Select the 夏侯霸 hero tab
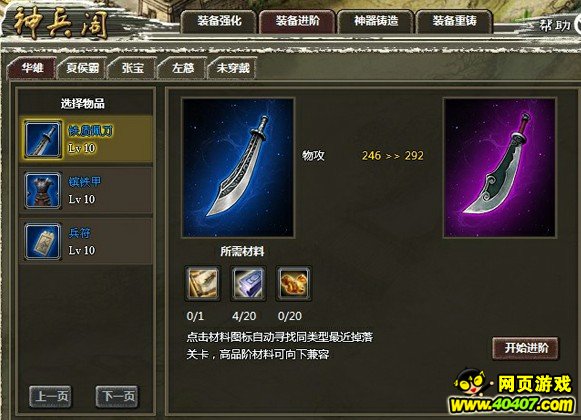 [82, 68]
